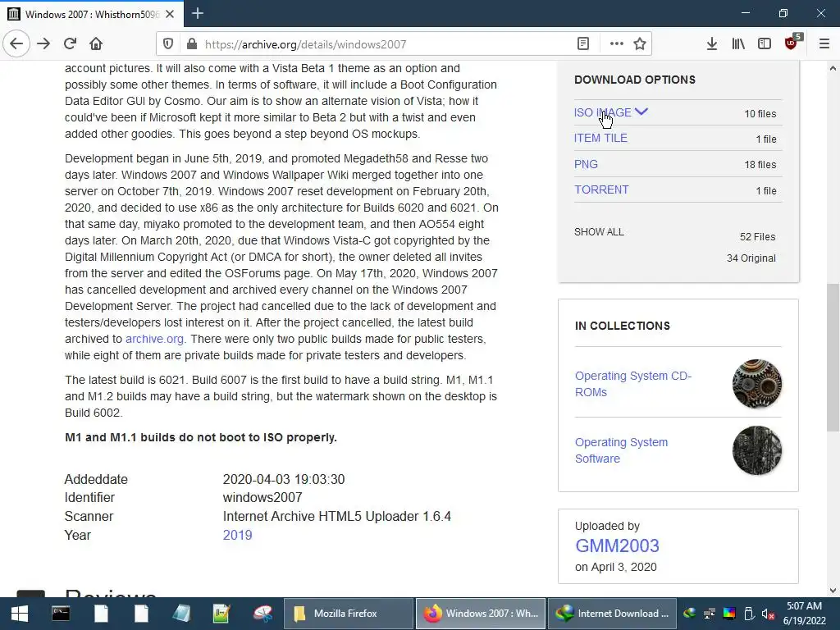
Task: Bookmark this page with the star
Action: coord(640,44)
